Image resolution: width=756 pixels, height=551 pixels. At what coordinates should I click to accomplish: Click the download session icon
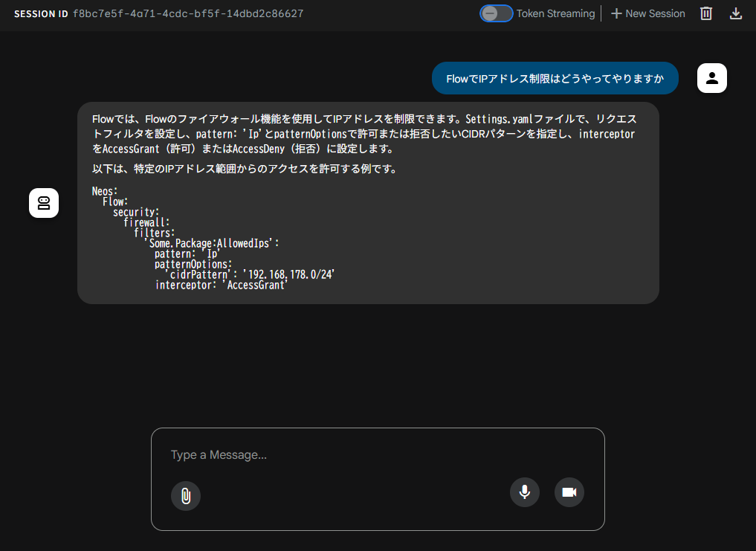coord(736,13)
